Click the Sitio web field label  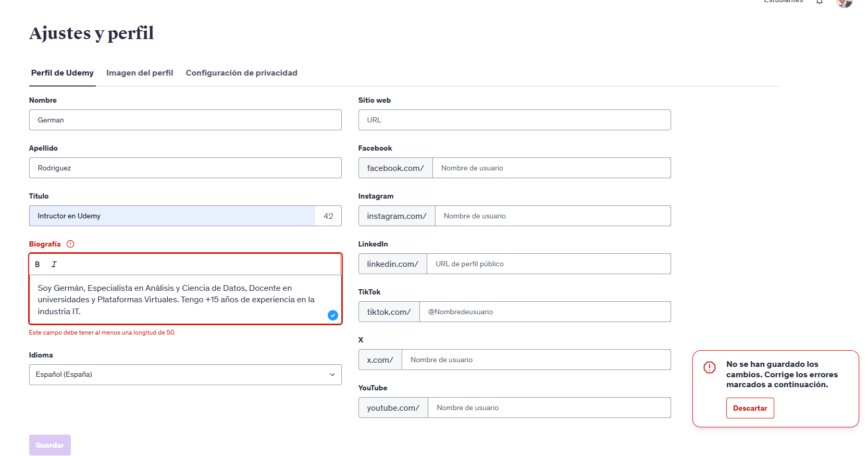point(375,100)
